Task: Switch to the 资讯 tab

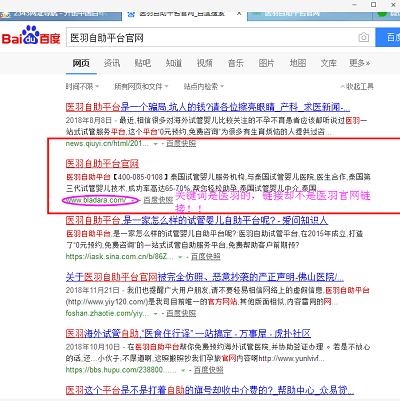Action: pos(112,63)
